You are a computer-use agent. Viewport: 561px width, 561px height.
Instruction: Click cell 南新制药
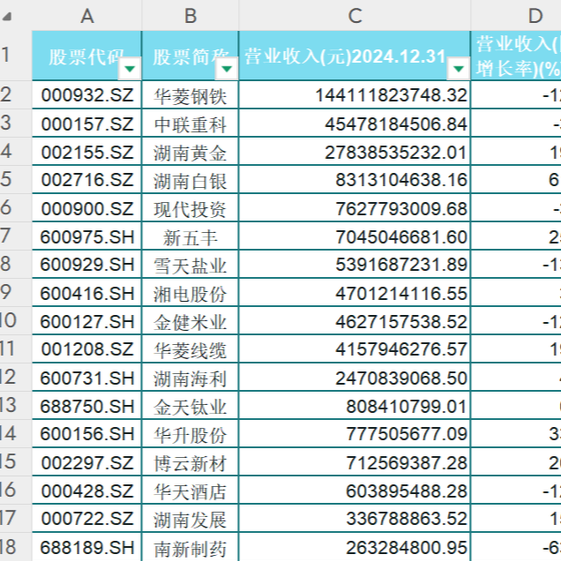[190, 547]
